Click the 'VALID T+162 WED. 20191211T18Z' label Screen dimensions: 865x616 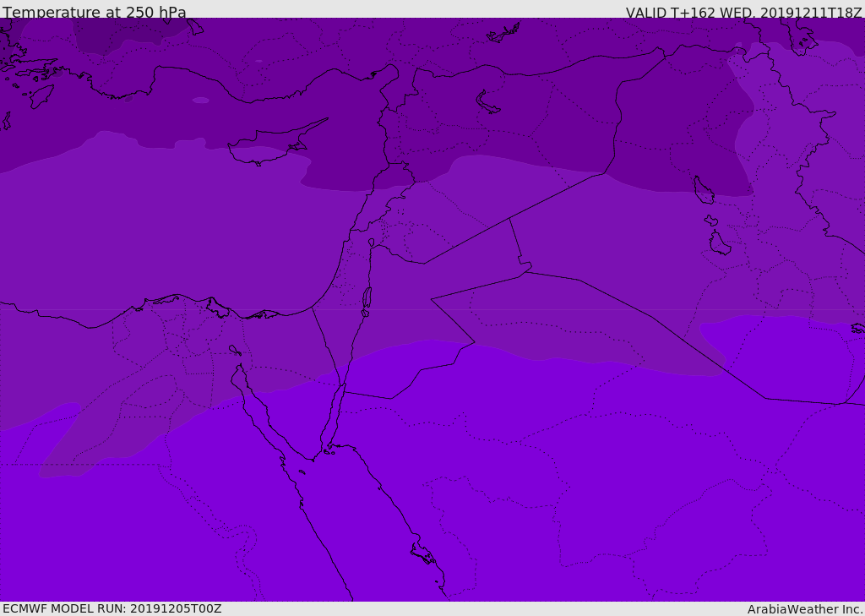pyautogui.click(x=743, y=12)
